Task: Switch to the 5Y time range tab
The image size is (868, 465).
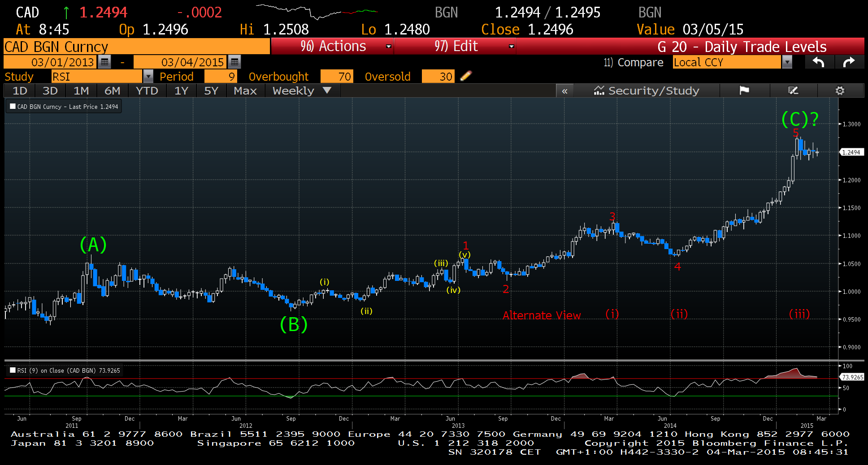Action: point(211,90)
